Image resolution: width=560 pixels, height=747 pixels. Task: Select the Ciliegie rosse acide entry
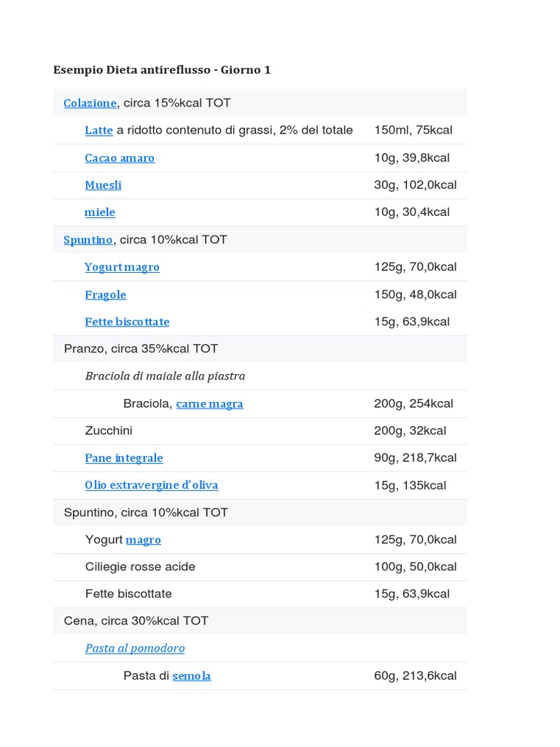point(140,567)
